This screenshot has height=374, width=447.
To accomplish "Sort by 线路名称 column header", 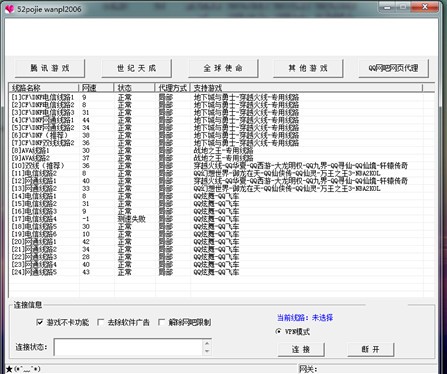I will [44, 88].
